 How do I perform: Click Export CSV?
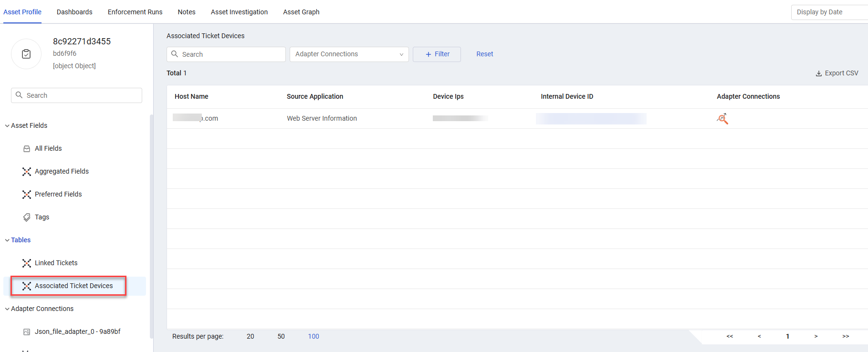pos(837,73)
